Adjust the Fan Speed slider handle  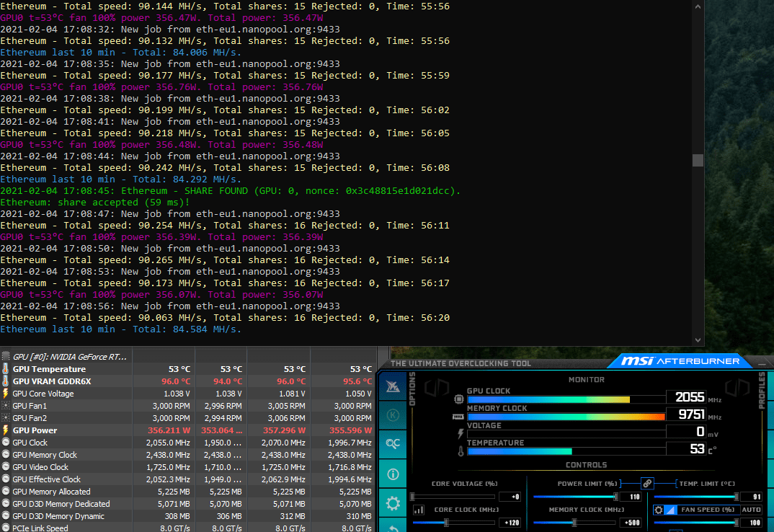tap(737, 522)
